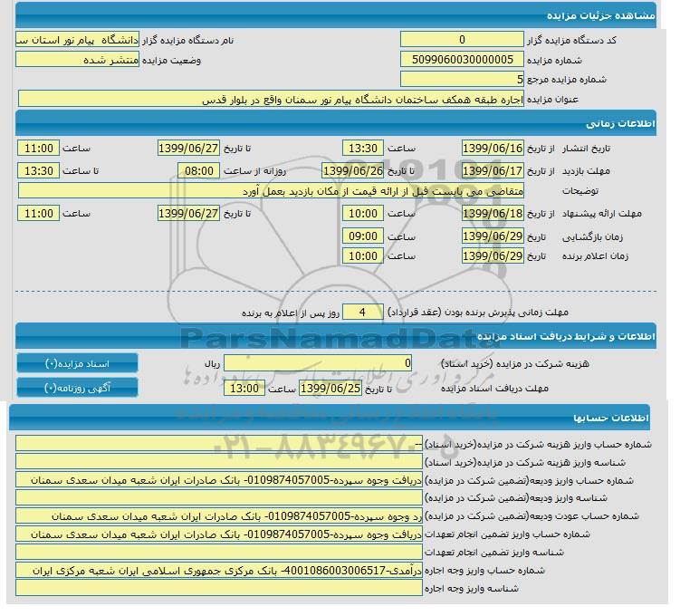Click the شماره حساب واریز تضمین انجام تعهدات field
680x616 pixels.
click(x=219, y=534)
